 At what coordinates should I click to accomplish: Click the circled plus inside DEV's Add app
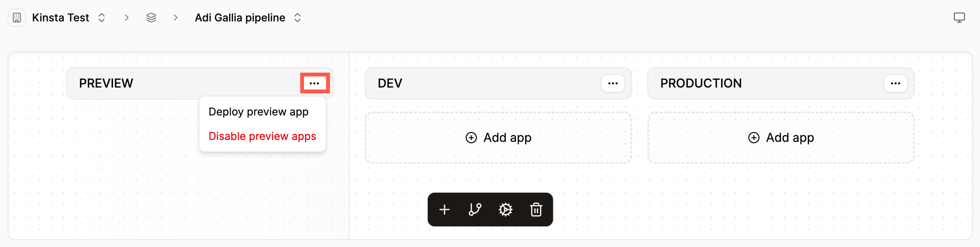pos(471,138)
